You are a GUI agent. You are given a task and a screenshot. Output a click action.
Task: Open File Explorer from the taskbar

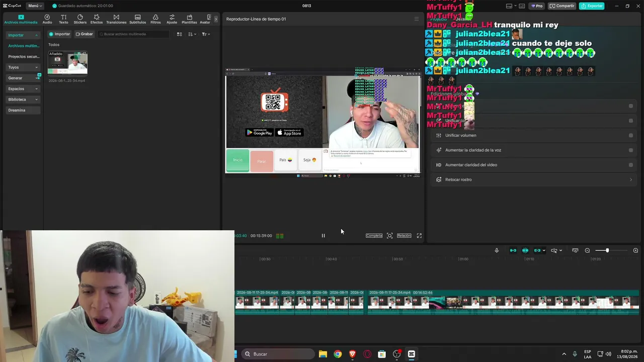[x=323, y=354]
